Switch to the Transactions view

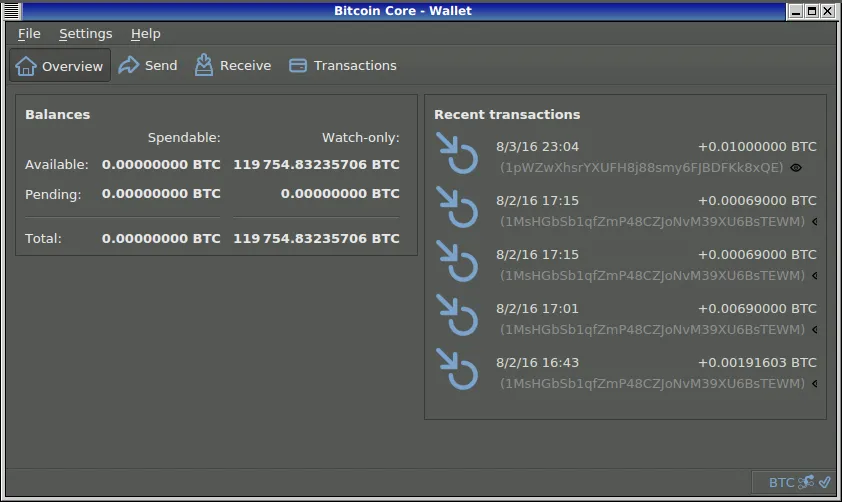pos(343,66)
